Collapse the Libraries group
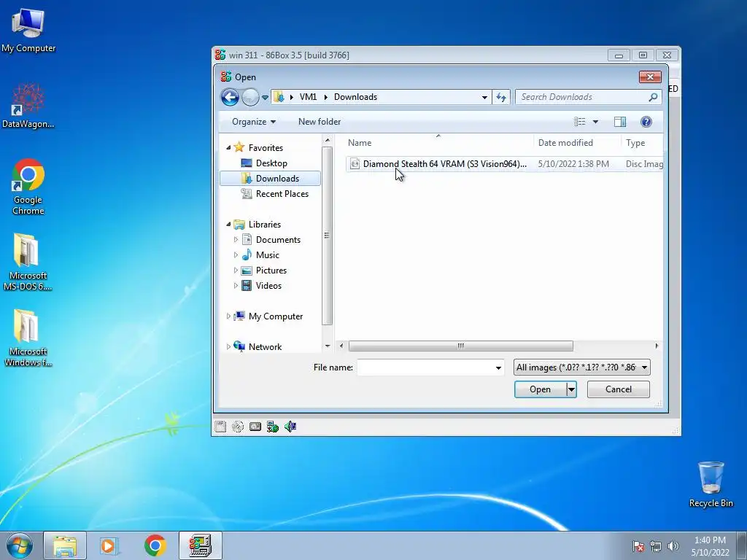Image resolution: width=747 pixels, height=560 pixels. click(x=228, y=225)
